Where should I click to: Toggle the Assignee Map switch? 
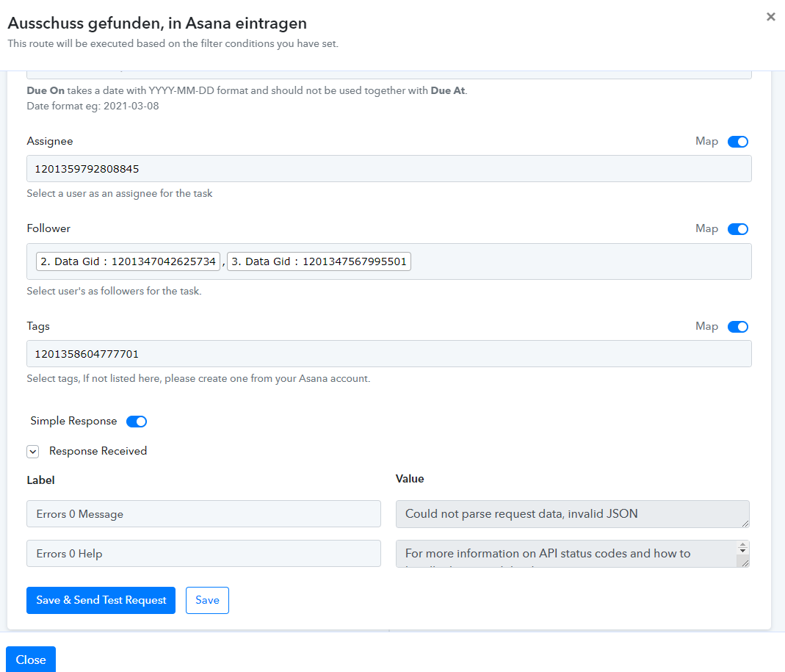point(737,142)
